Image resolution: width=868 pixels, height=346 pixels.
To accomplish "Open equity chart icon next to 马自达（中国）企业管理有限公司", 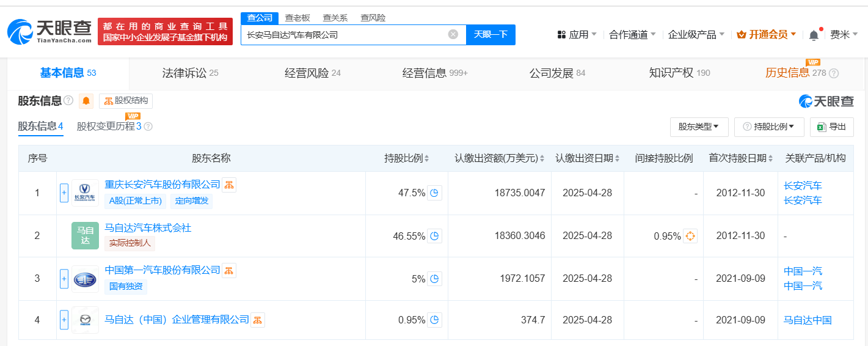I will [x=258, y=320].
